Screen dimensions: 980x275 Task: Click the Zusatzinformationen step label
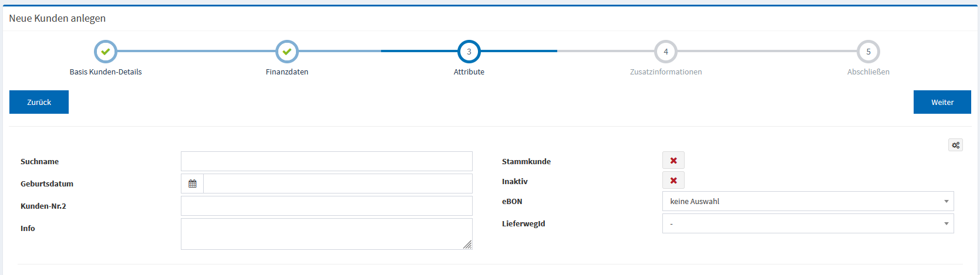(666, 72)
